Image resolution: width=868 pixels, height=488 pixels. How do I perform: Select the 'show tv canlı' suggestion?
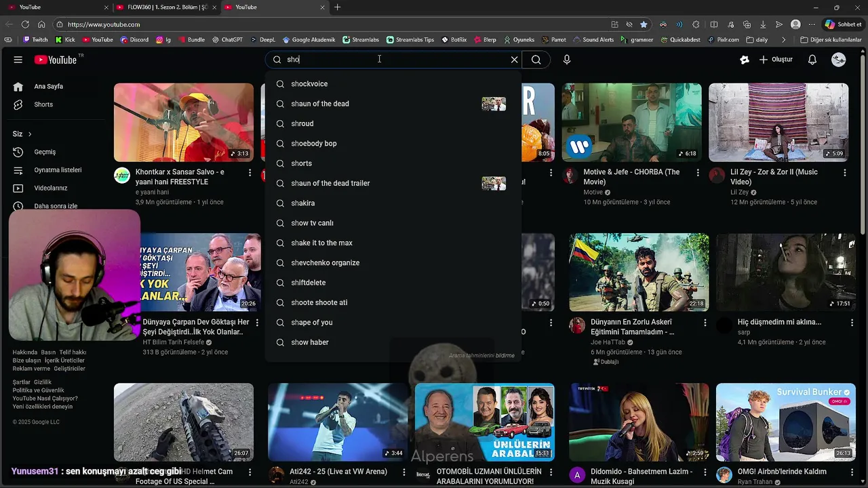393,223
